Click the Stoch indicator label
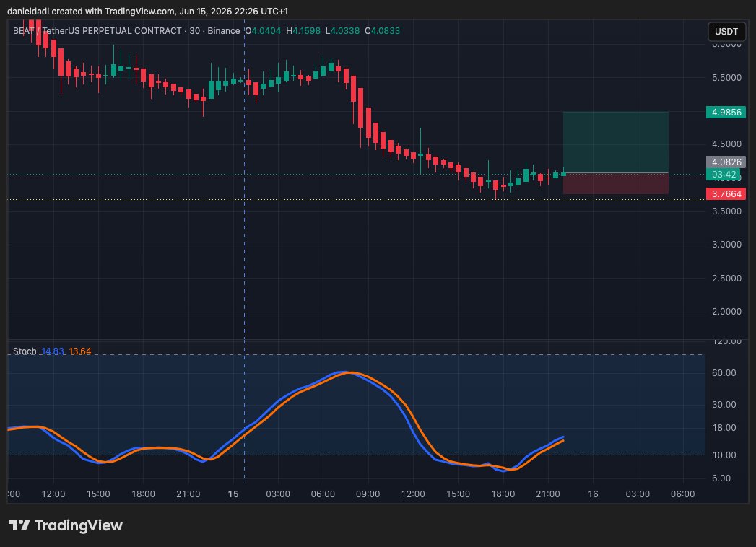Image resolution: width=756 pixels, height=547 pixels. [x=25, y=351]
